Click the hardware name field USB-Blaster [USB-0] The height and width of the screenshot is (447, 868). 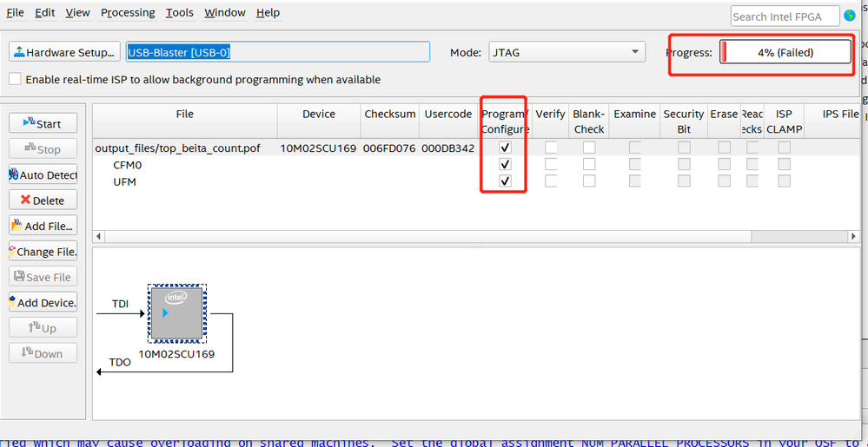click(x=278, y=52)
